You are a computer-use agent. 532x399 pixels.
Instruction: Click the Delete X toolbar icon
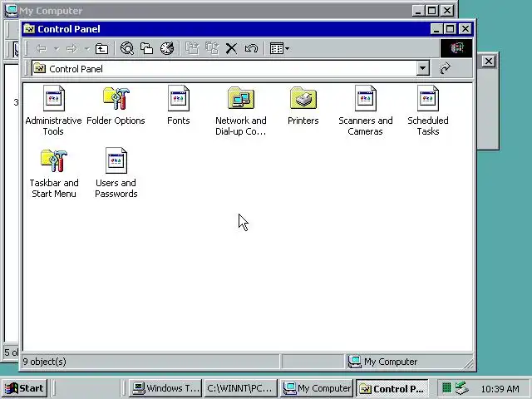coord(231,49)
